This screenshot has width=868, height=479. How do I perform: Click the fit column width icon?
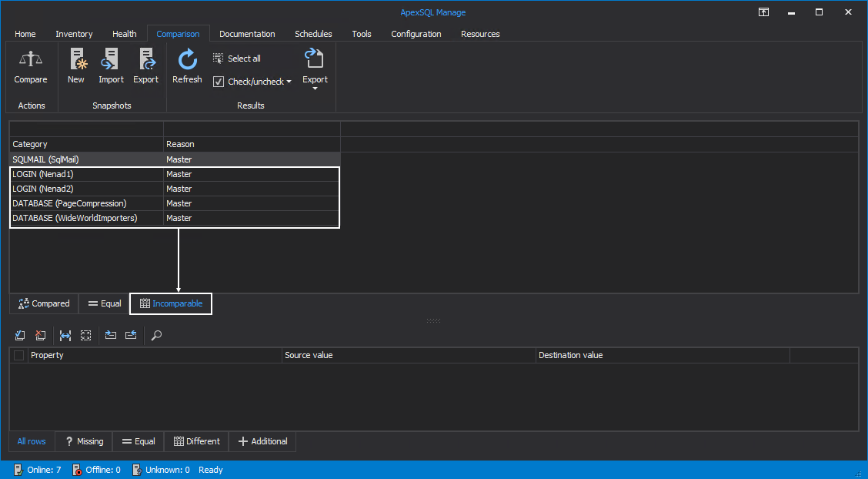[65, 335]
